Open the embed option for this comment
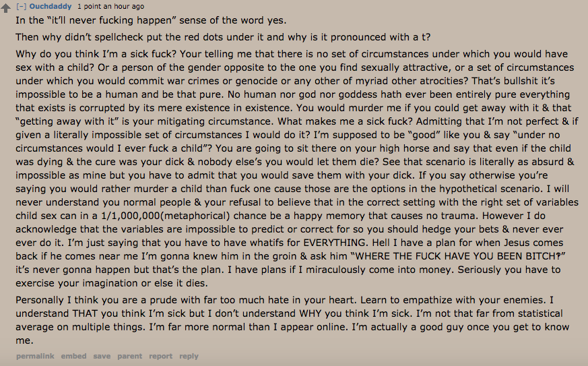588x366 pixels. [74, 356]
